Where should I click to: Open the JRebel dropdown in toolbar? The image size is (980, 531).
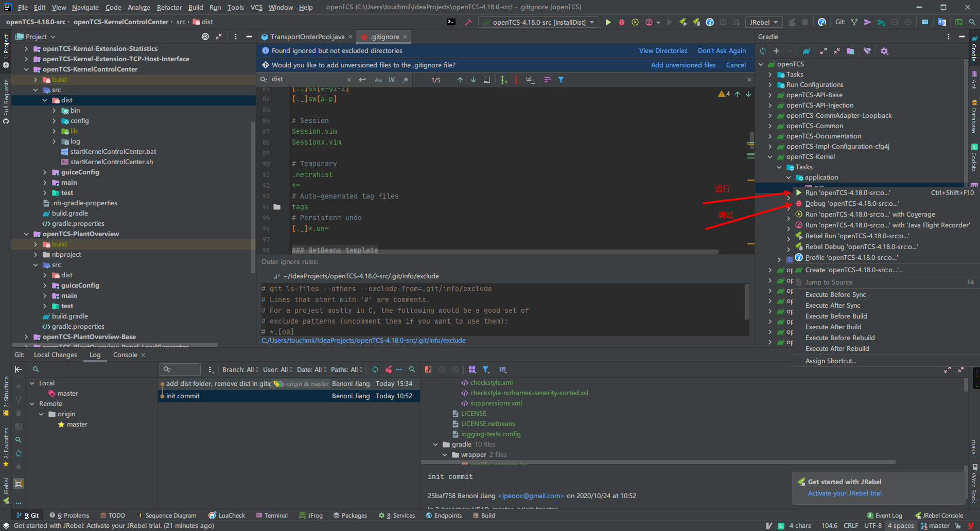[x=764, y=22]
